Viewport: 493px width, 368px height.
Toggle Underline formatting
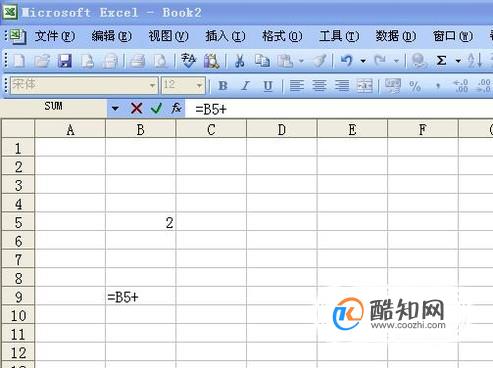click(268, 86)
